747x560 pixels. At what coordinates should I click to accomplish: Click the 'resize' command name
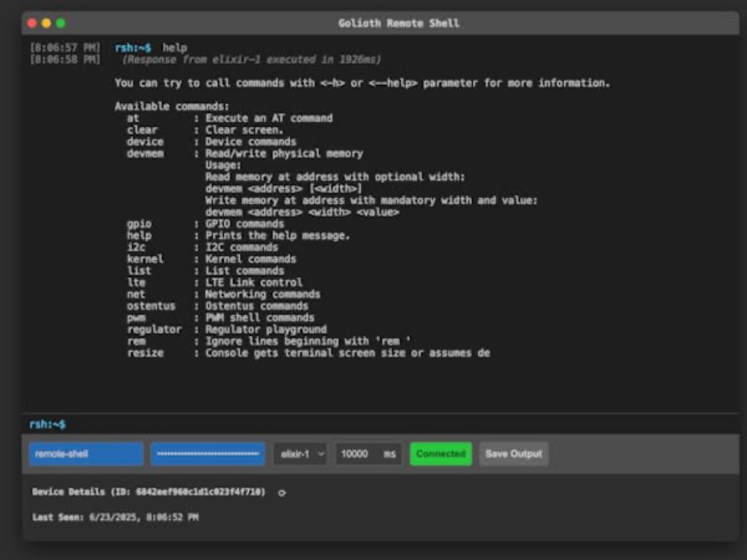146,353
